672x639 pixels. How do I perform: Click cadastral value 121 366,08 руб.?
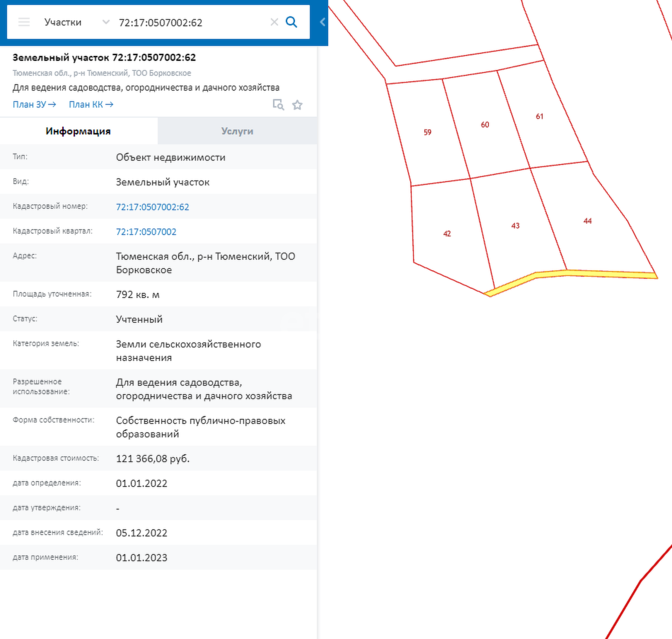[x=153, y=458]
